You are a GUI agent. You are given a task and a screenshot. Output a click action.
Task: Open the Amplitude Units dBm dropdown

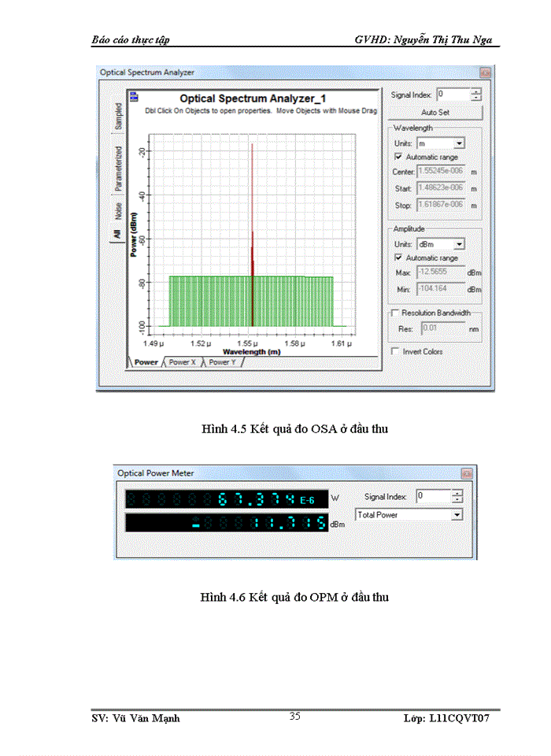(x=459, y=244)
